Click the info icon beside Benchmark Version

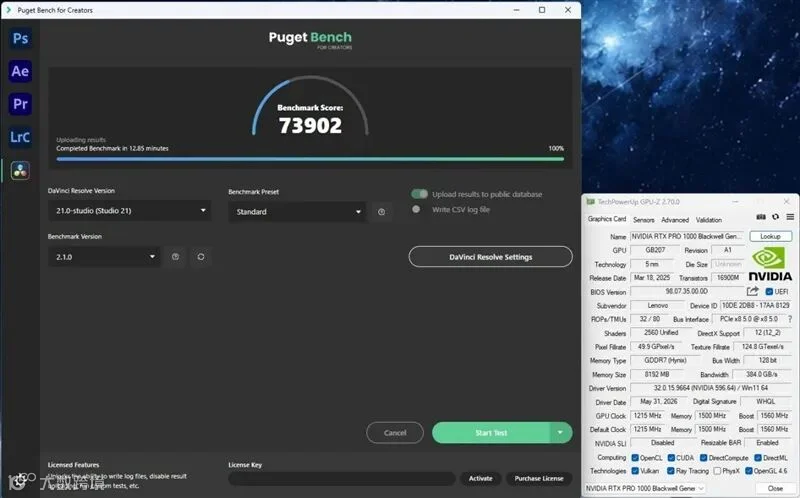(176, 257)
